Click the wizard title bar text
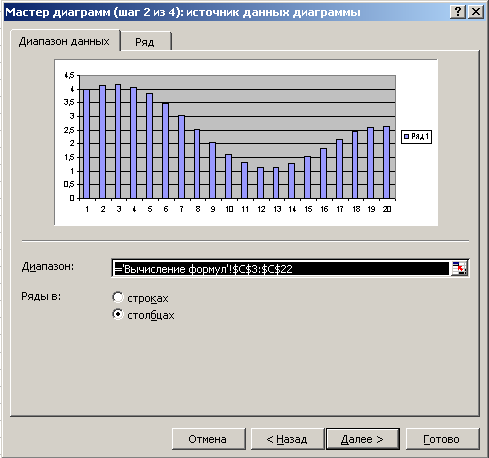The width and height of the screenshot is (489, 458). (183, 12)
